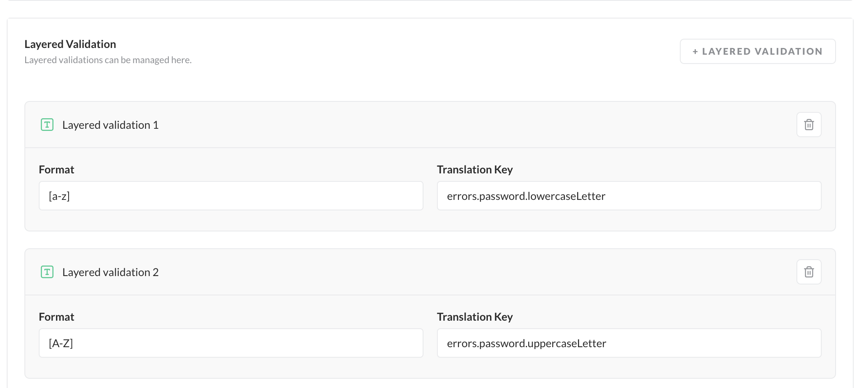868x388 pixels.
Task: Select the 'Layered validation 2' title text
Action: [110, 272]
